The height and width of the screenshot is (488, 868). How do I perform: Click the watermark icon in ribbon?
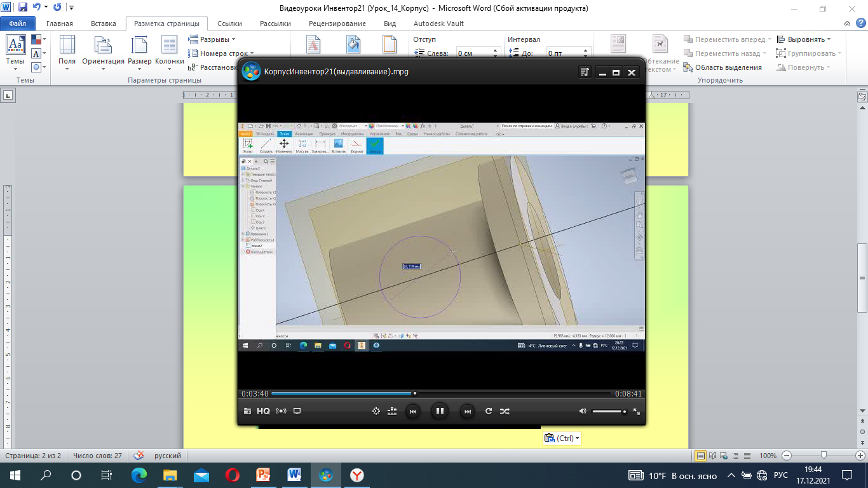pyautogui.click(x=314, y=44)
